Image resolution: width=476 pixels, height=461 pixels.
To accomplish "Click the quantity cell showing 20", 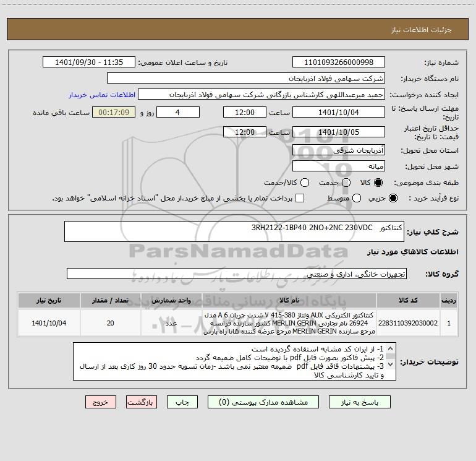I will coord(111,323).
